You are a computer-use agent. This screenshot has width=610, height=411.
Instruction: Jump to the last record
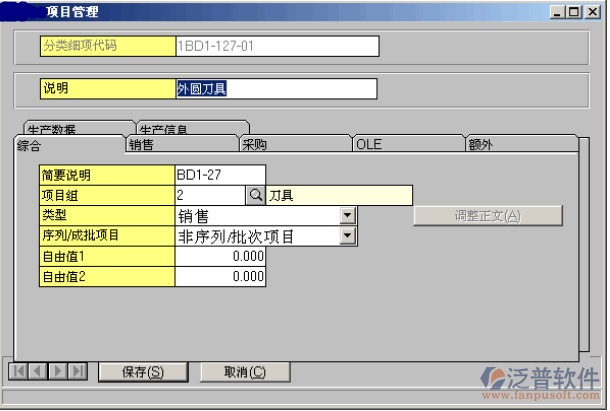[77, 371]
